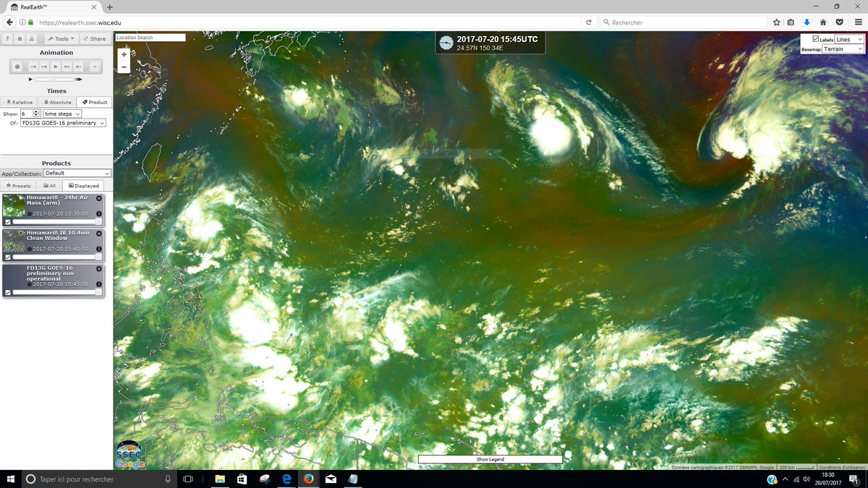Toggle FD13G GOES-16 layer visibility
The image size is (868, 488).
(x=8, y=292)
